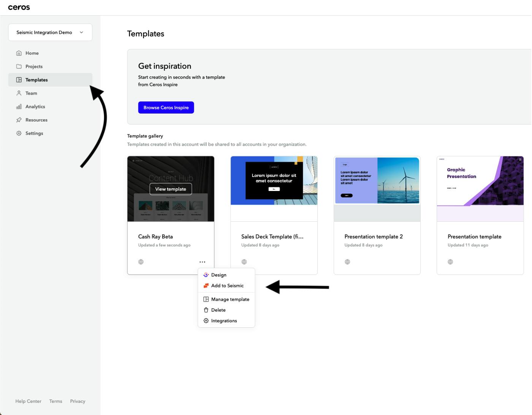Click globe icon on Presentation template 2 card
532x415 pixels.
coord(347,262)
